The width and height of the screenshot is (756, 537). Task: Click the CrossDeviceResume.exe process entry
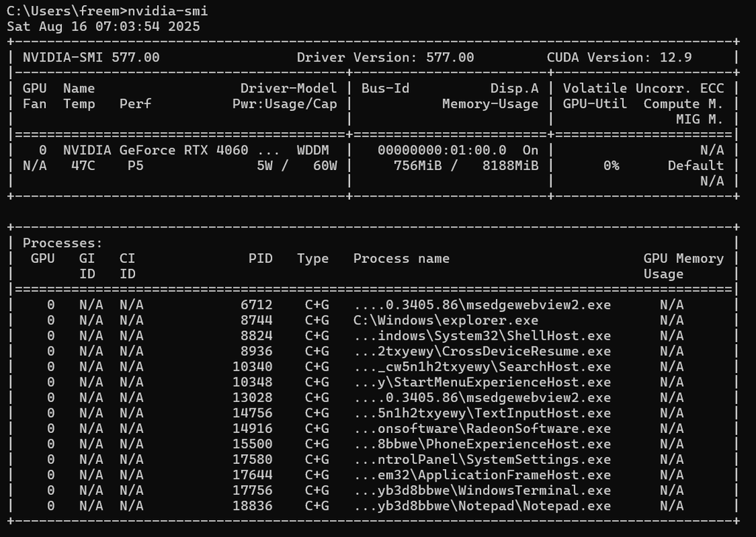(482, 352)
